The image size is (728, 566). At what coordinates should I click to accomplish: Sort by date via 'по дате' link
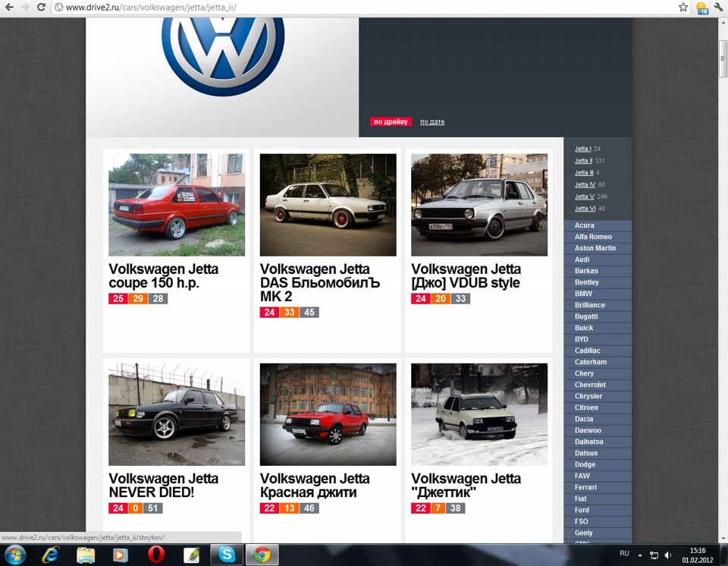pyautogui.click(x=432, y=121)
